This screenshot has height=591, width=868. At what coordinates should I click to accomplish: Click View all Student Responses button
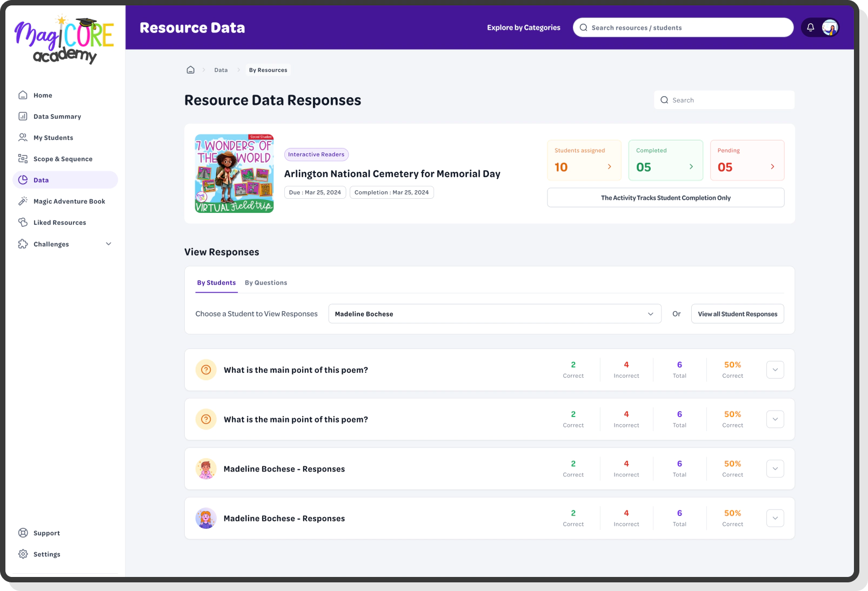click(x=737, y=313)
